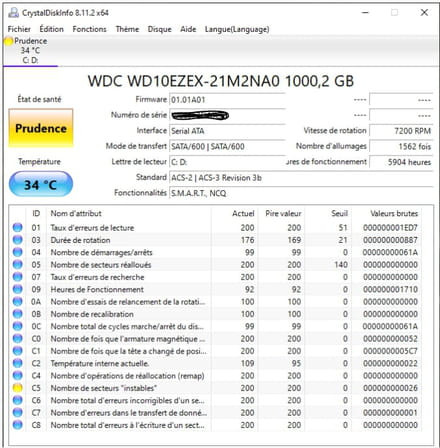Screen dimensions: 440x448
Task: Open the Fonctions menu
Action: [89, 29]
